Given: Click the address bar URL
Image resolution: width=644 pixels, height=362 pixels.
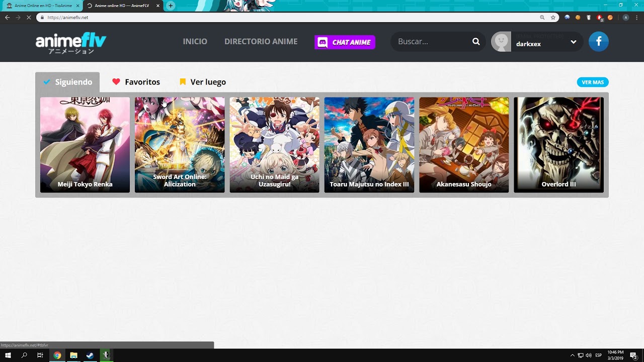Looking at the screenshot, I should 68,17.
